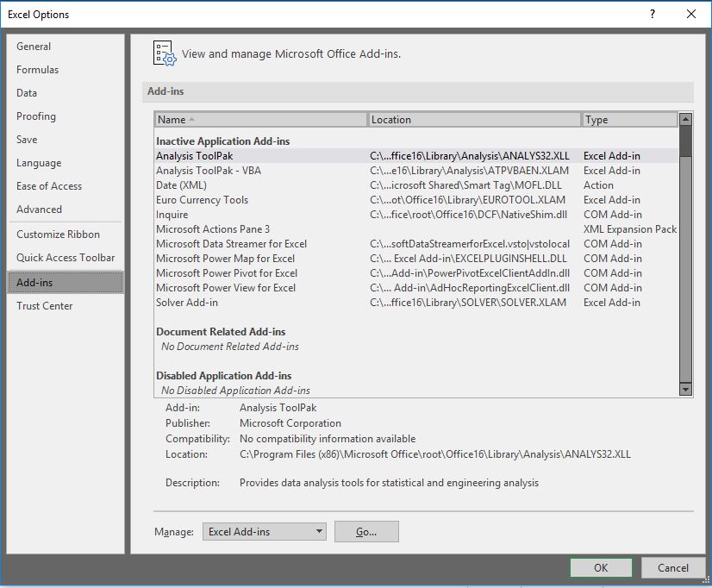Screen dimensions: 712x588
Task: Select Microsoft Power Pivot for Excel
Action: click(416, 273)
